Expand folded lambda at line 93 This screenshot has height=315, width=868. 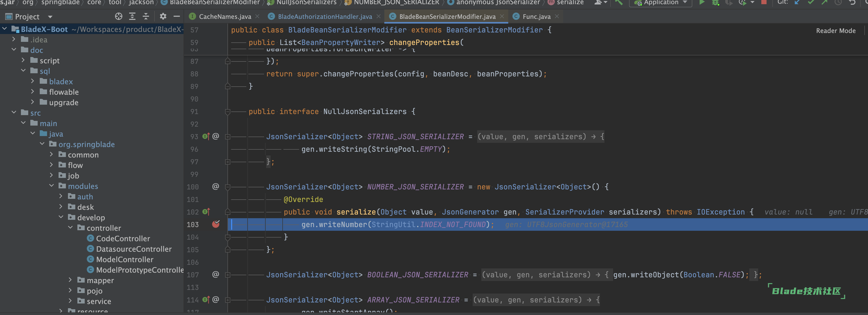227,137
